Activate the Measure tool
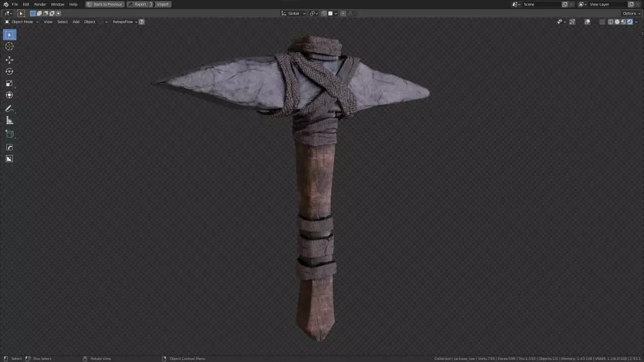The height and width of the screenshot is (362, 644). pos(10,120)
